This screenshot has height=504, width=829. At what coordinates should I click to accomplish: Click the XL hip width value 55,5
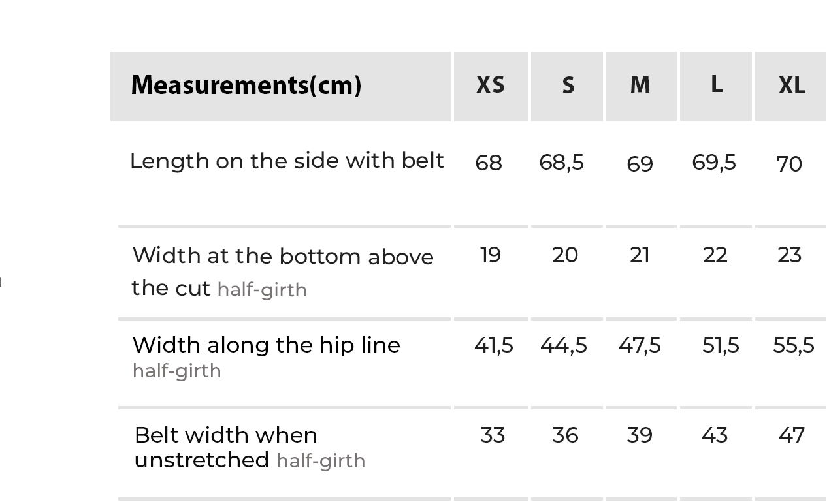pyautogui.click(x=793, y=345)
